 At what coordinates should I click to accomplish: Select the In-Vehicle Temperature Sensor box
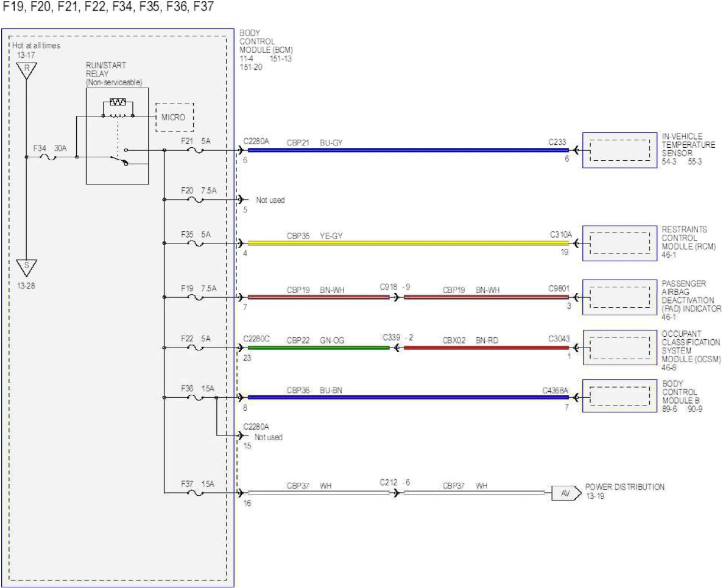620,151
